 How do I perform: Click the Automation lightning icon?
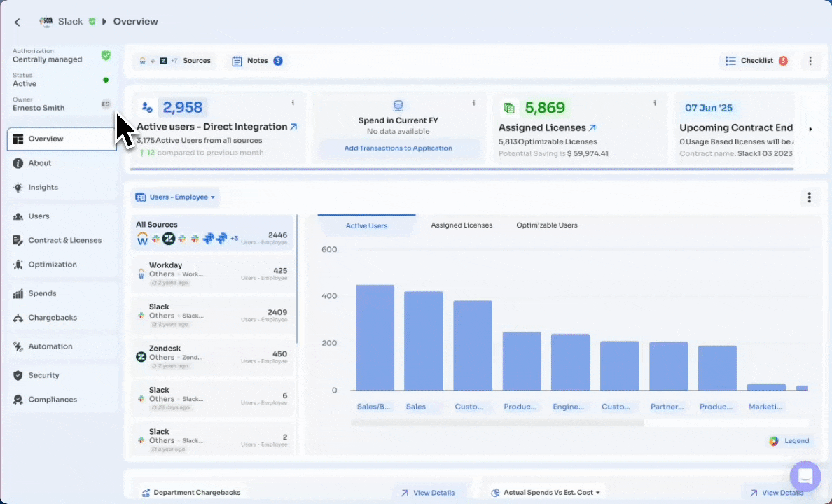tap(18, 346)
